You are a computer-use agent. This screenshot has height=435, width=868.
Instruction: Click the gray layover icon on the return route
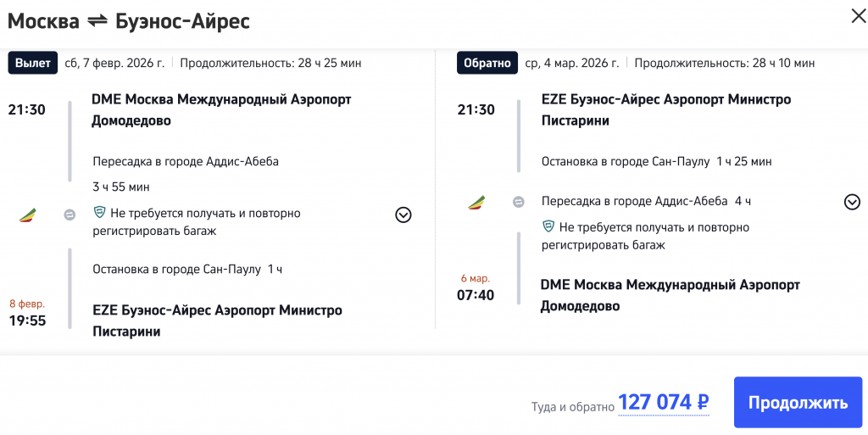click(519, 202)
